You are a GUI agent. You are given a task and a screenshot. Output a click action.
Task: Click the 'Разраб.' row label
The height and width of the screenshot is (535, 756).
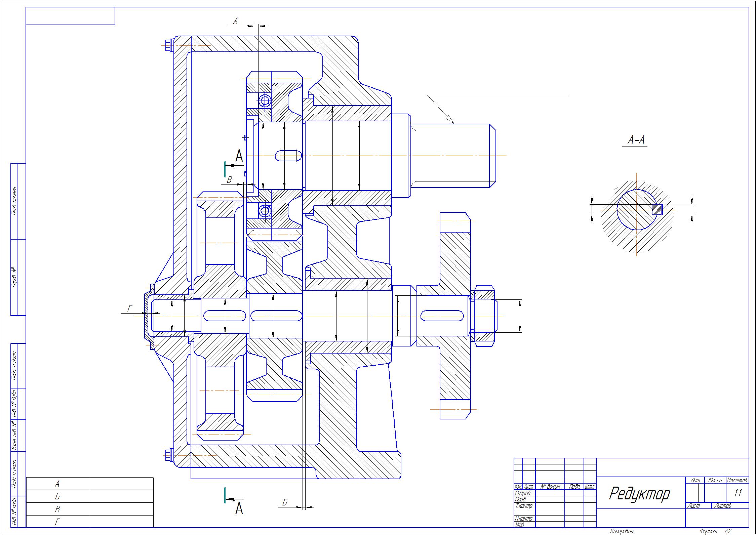coord(522,493)
